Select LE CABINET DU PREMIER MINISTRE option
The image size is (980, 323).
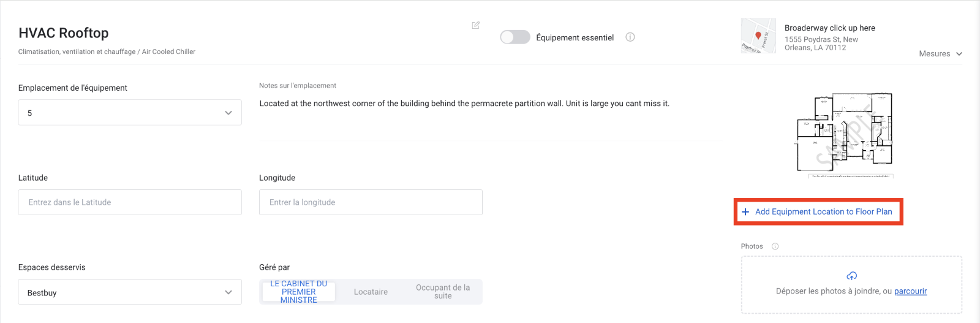point(299,292)
